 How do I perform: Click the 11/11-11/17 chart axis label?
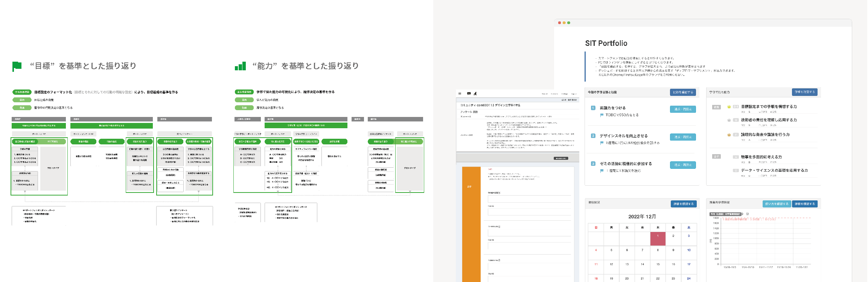tap(766, 267)
